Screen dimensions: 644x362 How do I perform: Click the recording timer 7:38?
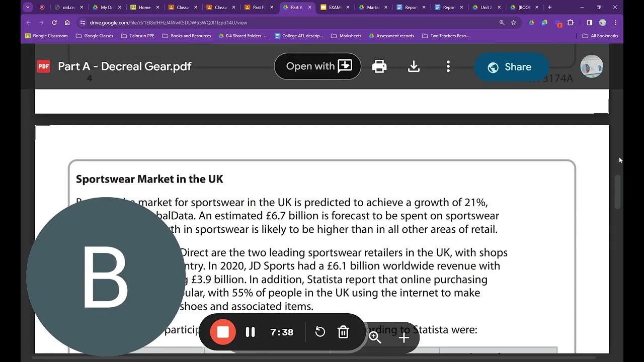coord(282,332)
